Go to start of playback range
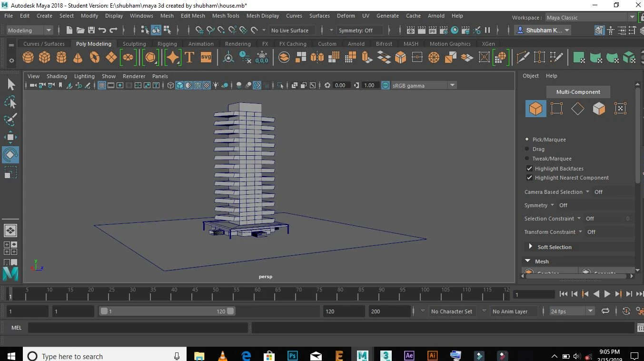Viewport: 644px width, 361px height. 564,294
